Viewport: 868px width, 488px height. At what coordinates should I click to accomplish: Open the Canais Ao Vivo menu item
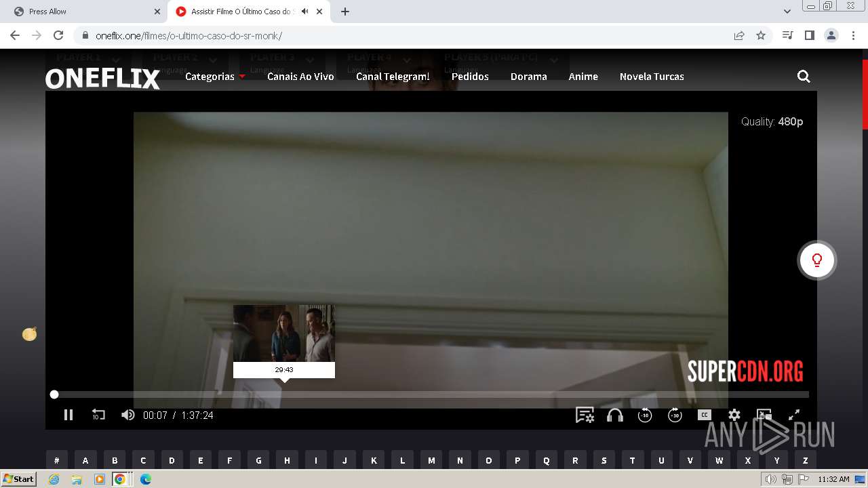coord(300,77)
